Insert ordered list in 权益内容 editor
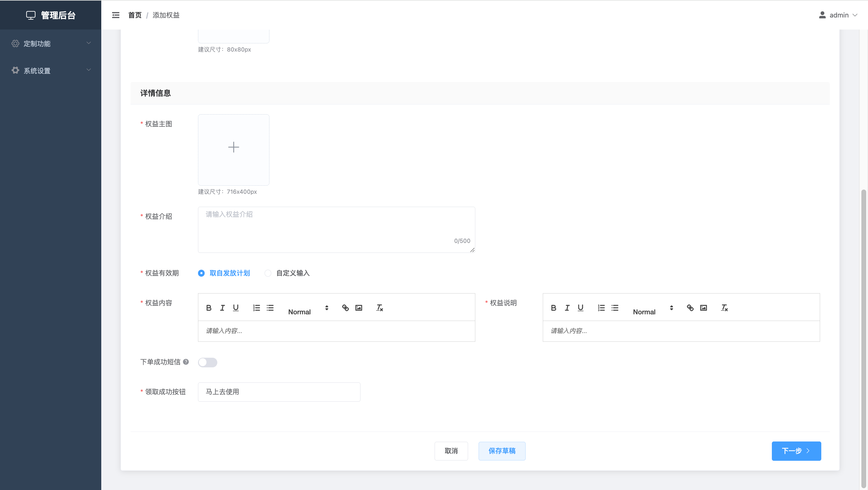 256,308
